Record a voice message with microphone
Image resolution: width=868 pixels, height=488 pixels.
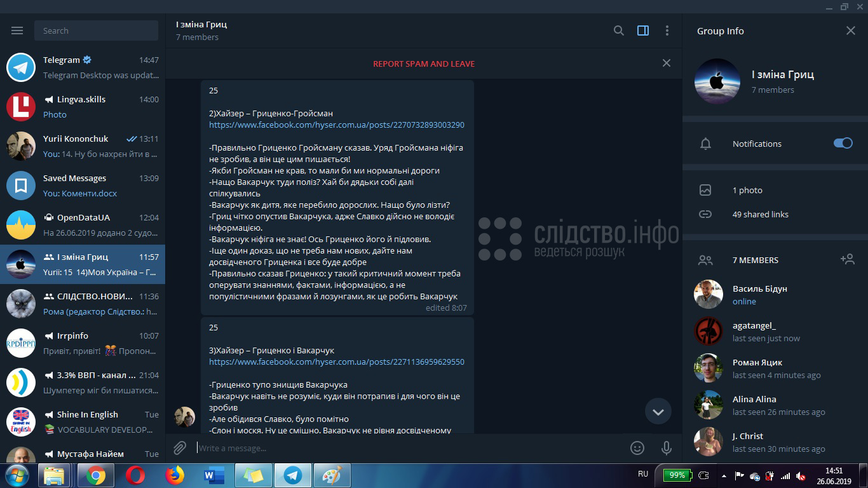(x=667, y=448)
